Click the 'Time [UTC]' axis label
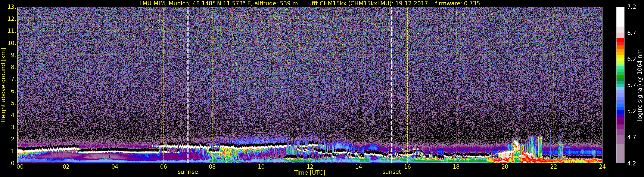This screenshot has width=644, height=177. (309, 172)
